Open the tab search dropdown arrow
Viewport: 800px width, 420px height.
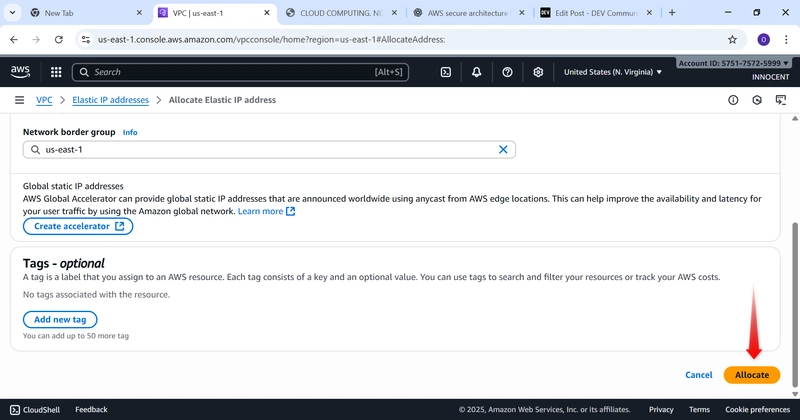coord(12,13)
